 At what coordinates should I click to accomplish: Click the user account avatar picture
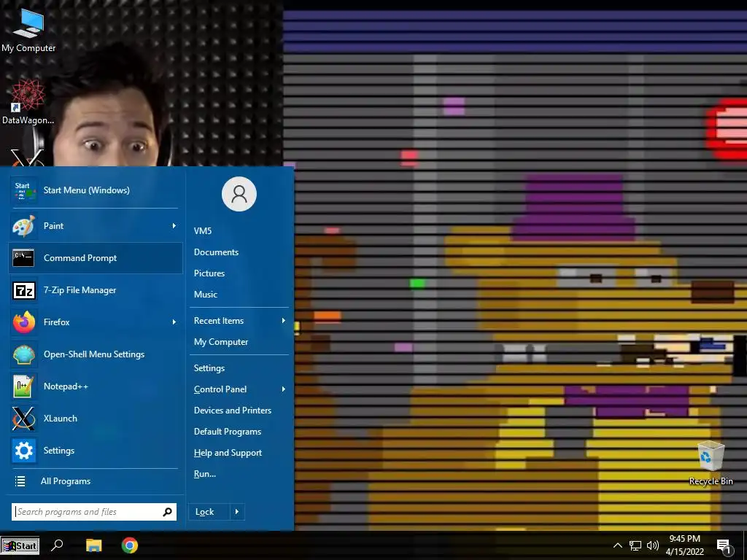tap(239, 194)
